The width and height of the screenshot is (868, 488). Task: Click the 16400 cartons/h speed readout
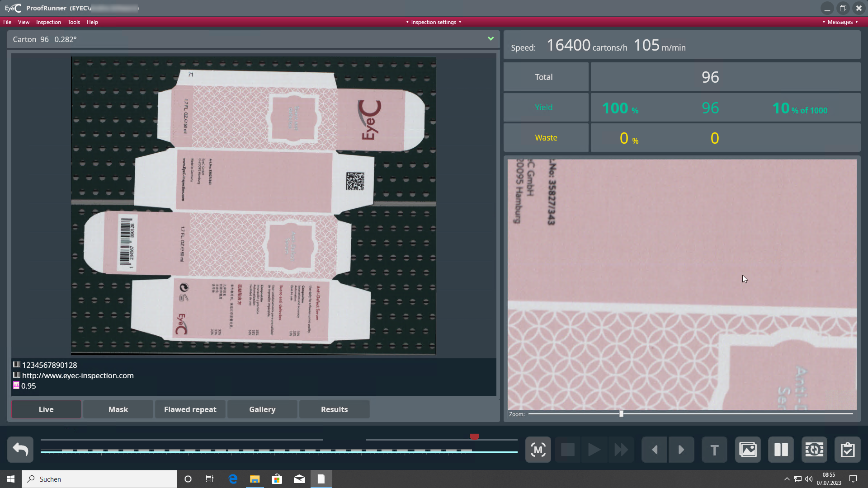pos(587,45)
